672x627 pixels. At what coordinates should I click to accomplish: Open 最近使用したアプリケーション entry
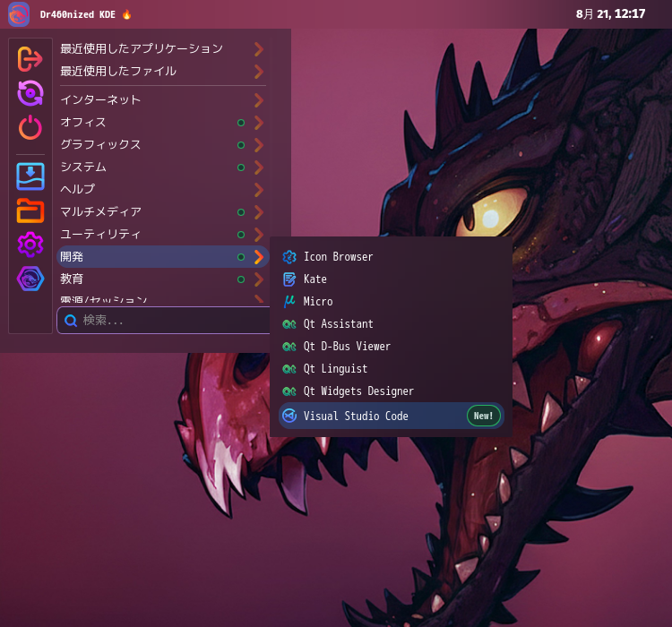(x=162, y=49)
